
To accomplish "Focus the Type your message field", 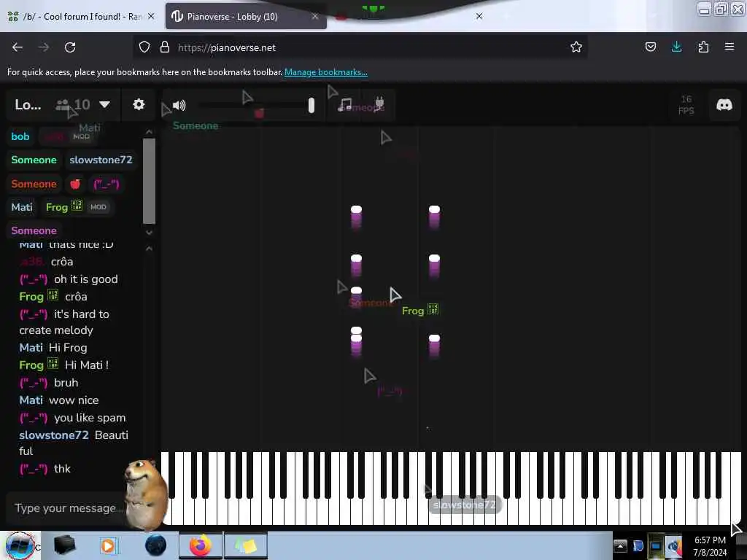I will point(66,508).
